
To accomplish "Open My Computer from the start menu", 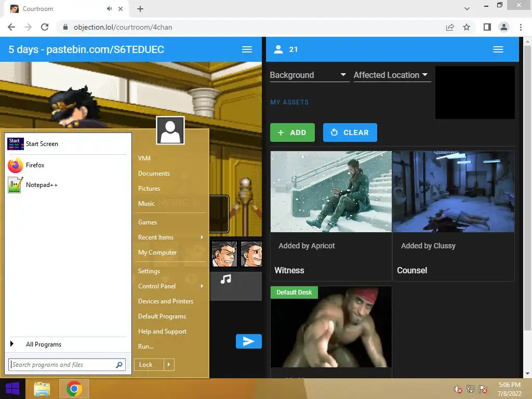I will 157,252.
